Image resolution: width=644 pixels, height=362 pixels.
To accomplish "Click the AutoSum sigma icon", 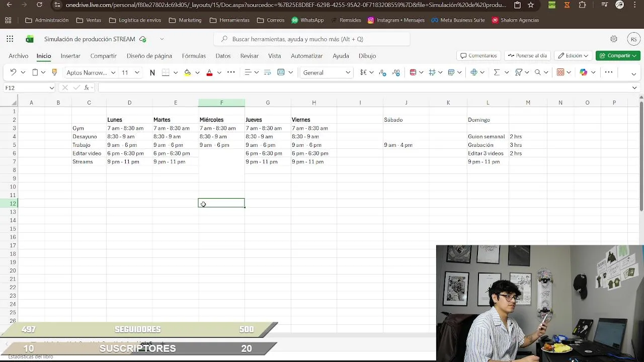I will [x=497, y=72].
